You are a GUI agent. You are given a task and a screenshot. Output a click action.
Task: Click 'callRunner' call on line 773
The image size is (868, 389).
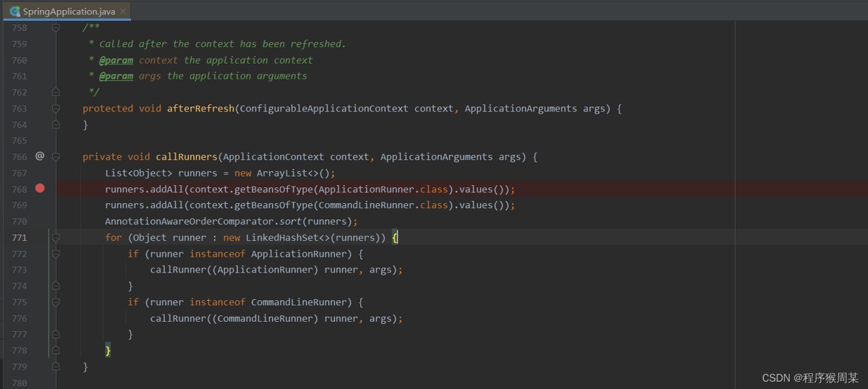(178, 270)
